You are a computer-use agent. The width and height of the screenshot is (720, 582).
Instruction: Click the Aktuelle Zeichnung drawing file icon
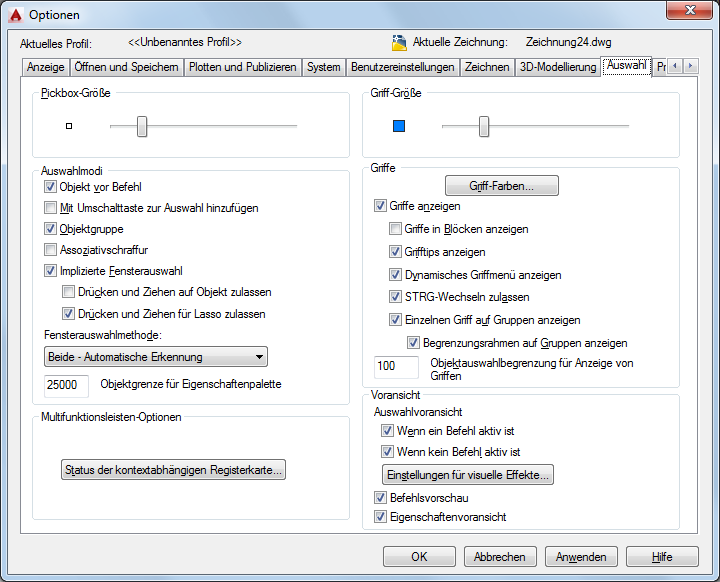399,42
